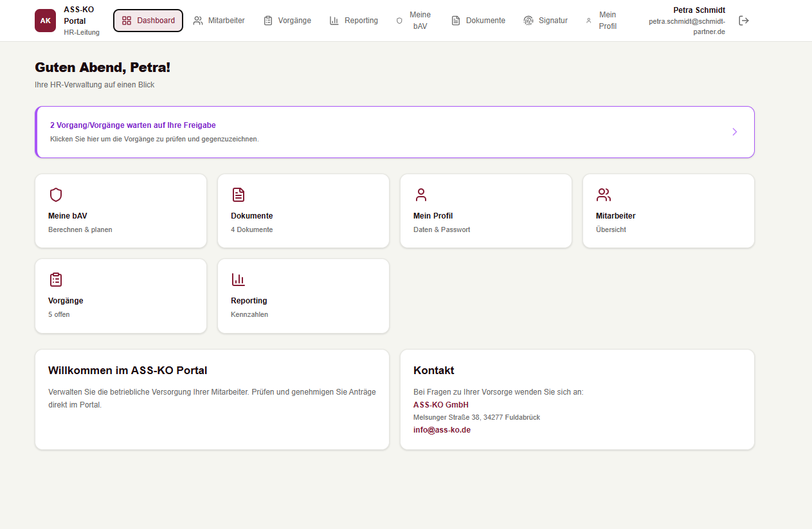
Task: Switch to Mitarbeiter in top navigation
Action: click(219, 21)
